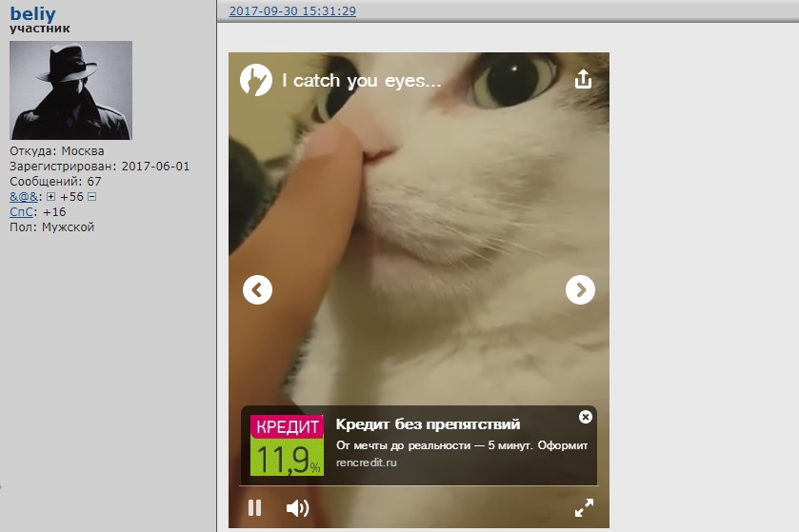Select the 'Сообщений: 67' text
Viewport: 799px width, 532px height.
55,181
